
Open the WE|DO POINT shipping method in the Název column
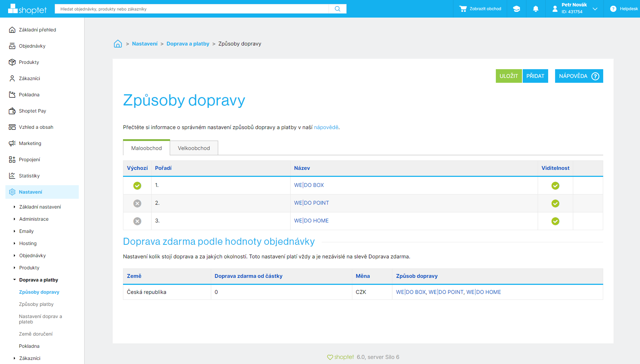pos(311,203)
